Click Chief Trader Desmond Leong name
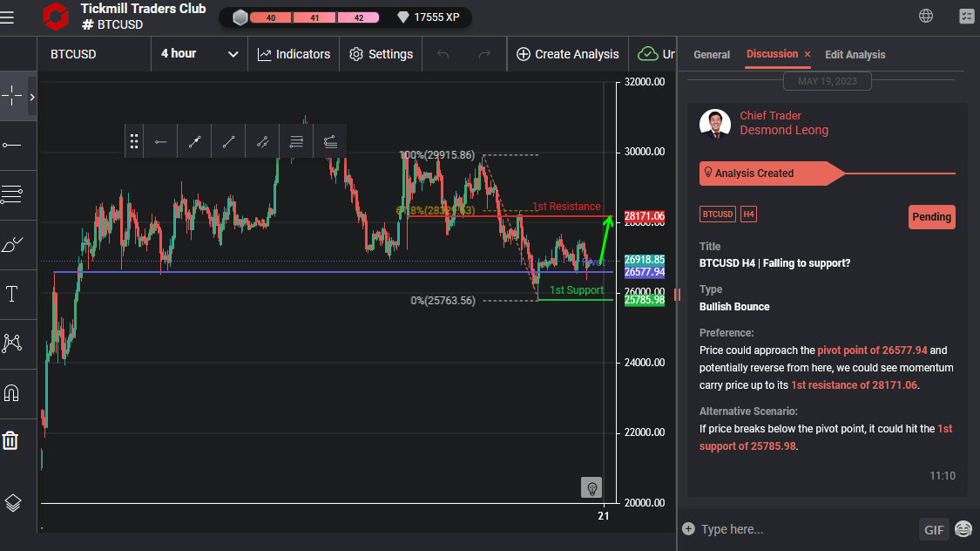 click(x=784, y=123)
